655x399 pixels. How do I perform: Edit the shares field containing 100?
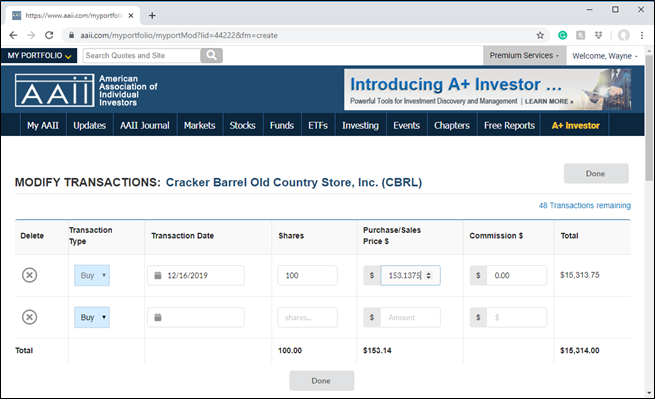click(x=307, y=275)
